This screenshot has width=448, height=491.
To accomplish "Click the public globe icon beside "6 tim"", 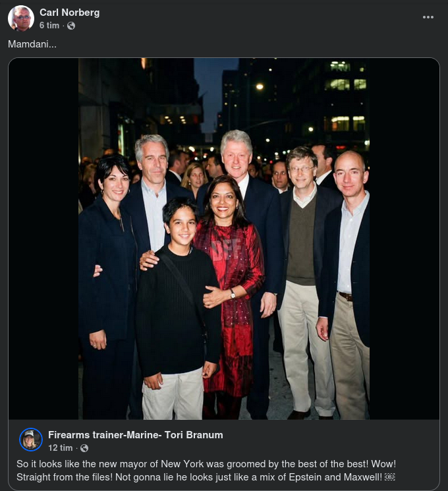I will tap(71, 26).
